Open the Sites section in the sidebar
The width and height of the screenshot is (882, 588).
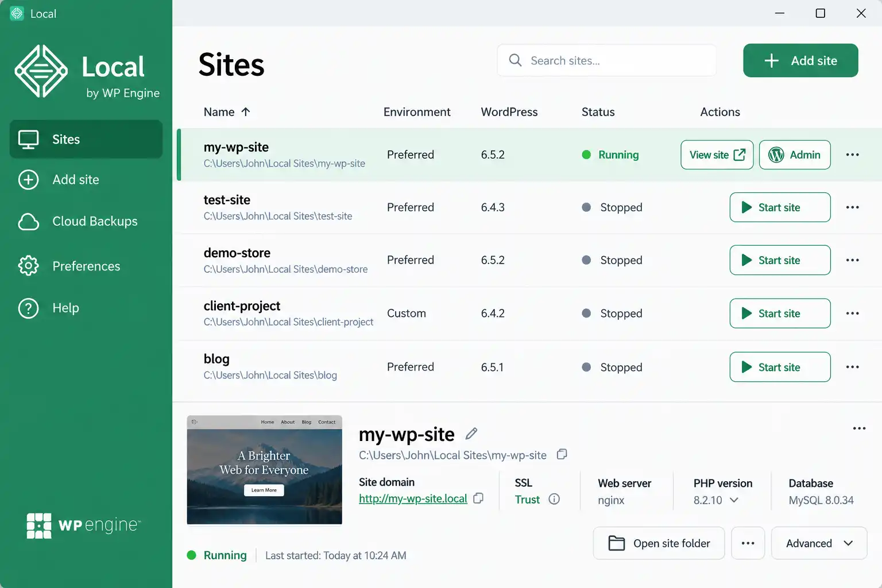click(86, 139)
